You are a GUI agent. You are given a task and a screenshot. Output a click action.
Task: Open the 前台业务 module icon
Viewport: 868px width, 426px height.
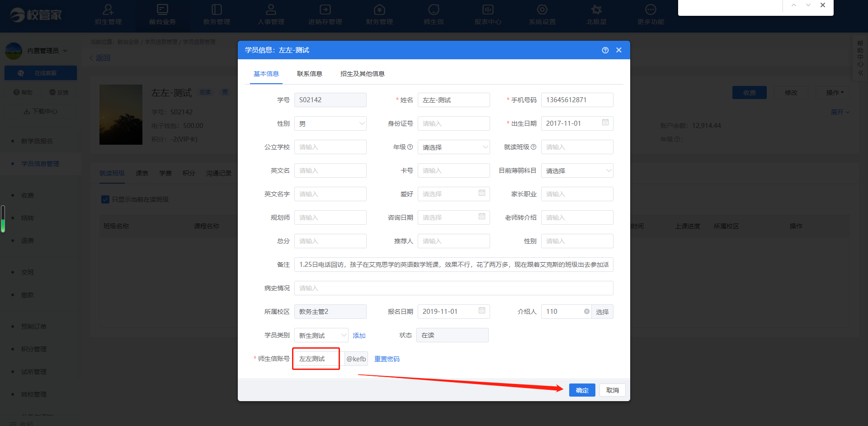click(162, 9)
